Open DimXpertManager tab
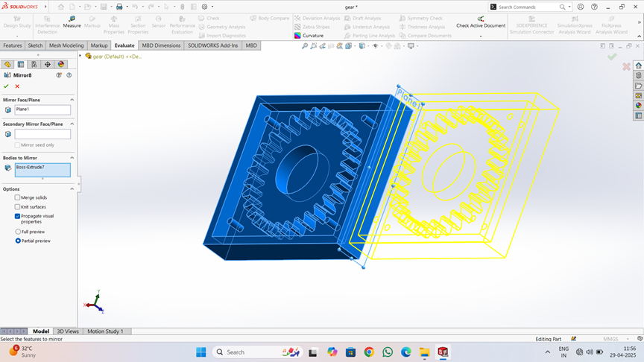 point(48,64)
